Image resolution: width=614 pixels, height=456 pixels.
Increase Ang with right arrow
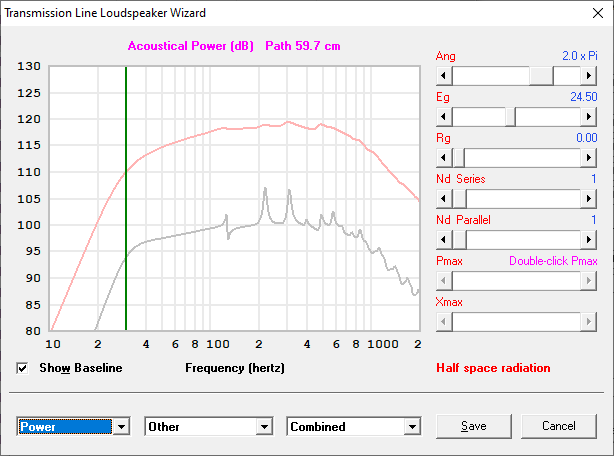tap(589, 76)
